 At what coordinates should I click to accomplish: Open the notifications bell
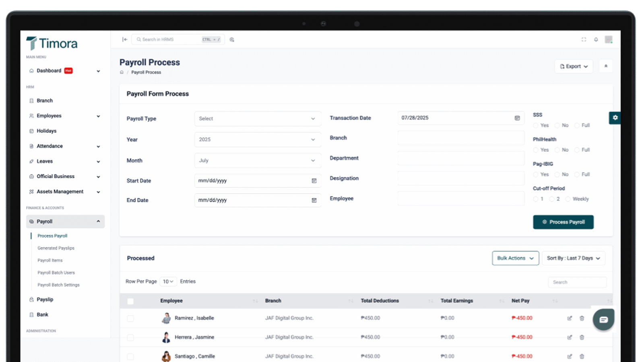tap(596, 39)
